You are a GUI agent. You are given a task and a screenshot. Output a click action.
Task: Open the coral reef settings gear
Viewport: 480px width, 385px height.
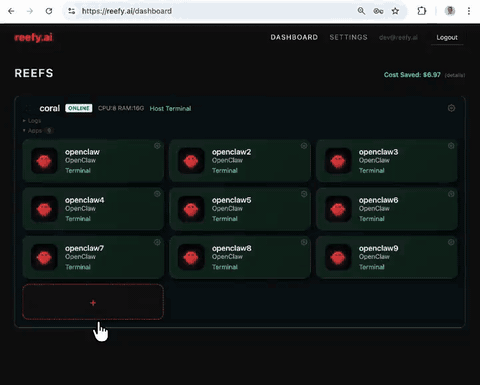pos(451,108)
